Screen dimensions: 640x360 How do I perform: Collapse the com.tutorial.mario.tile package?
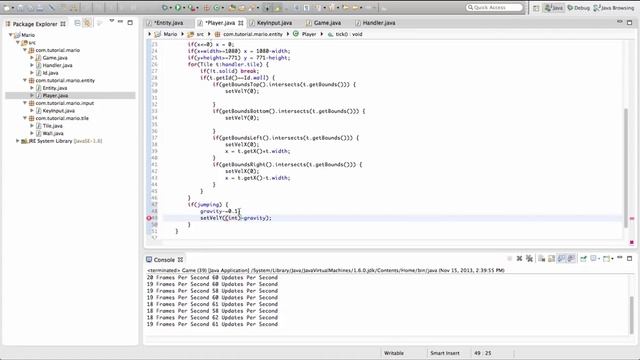[25, 118]
